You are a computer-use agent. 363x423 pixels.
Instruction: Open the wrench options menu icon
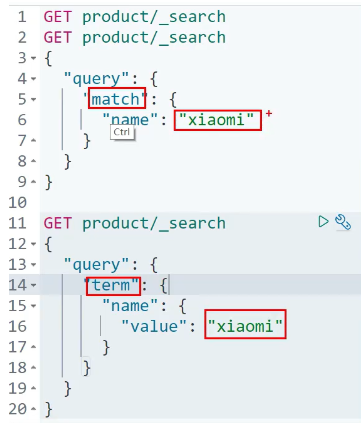(x=343, y=222)
